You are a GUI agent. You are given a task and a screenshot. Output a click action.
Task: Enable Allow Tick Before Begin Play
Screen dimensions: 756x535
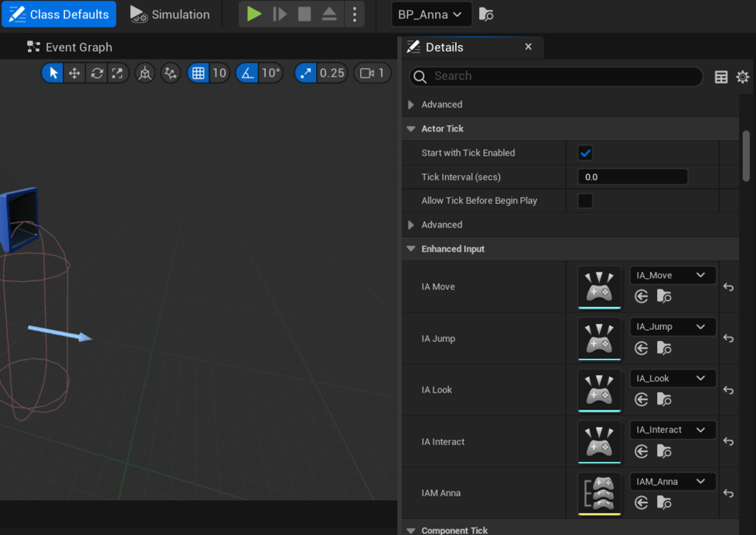coord(585,201)
